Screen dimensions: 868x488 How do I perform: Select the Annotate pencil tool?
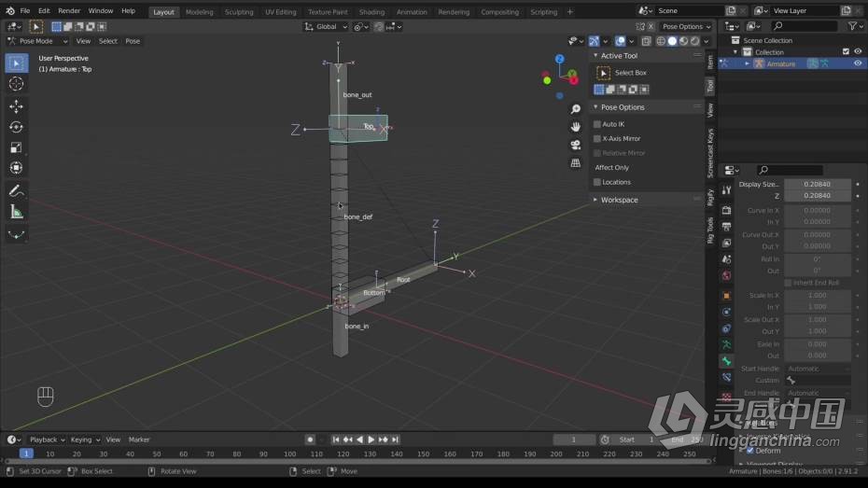tap(16, 191)
